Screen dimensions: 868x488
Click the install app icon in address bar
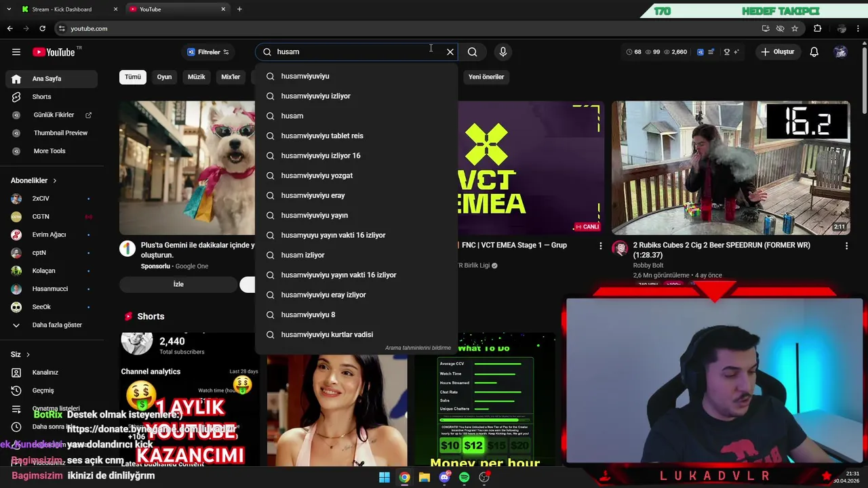coord(766,28)
